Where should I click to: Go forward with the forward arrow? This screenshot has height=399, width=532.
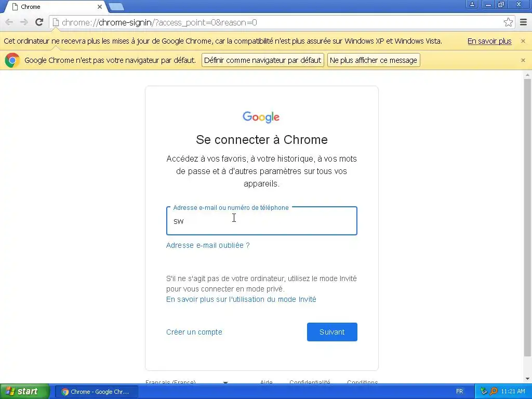click(x=24, y=22)
